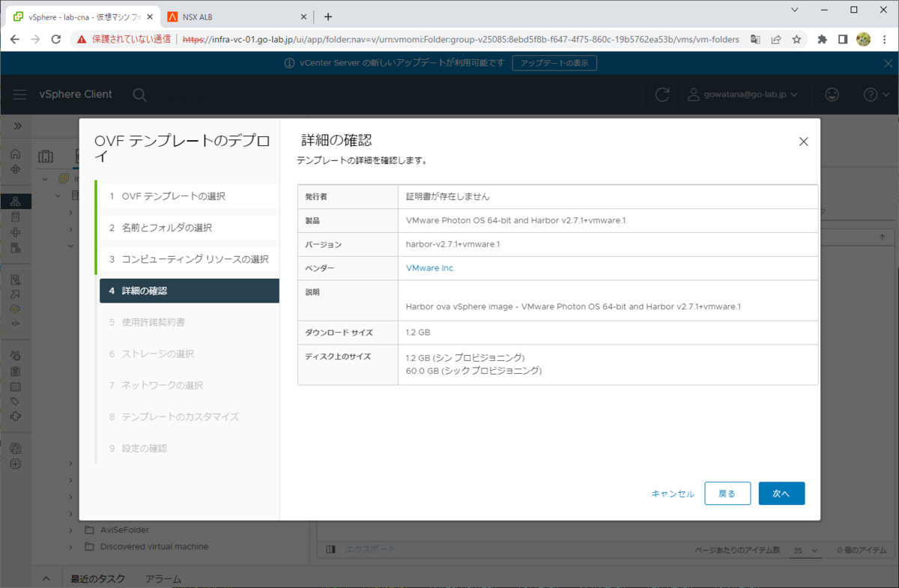Open Content Libraries icon in sidebar

click(16, 216)
